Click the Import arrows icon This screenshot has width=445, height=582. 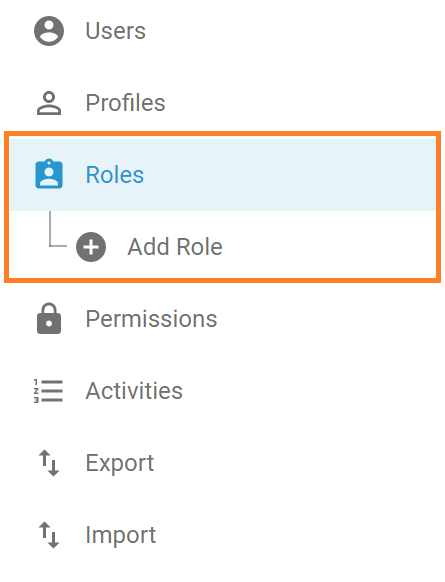coord(49,535)
